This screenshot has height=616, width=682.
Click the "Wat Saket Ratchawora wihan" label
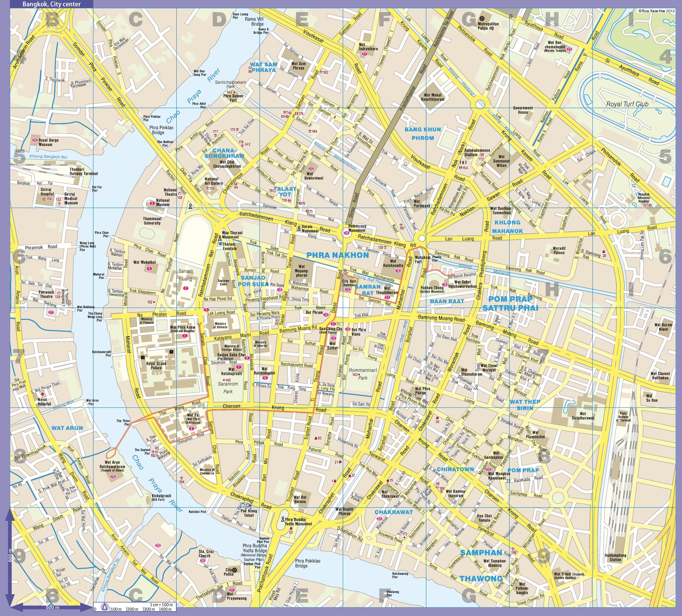(463, 284)
